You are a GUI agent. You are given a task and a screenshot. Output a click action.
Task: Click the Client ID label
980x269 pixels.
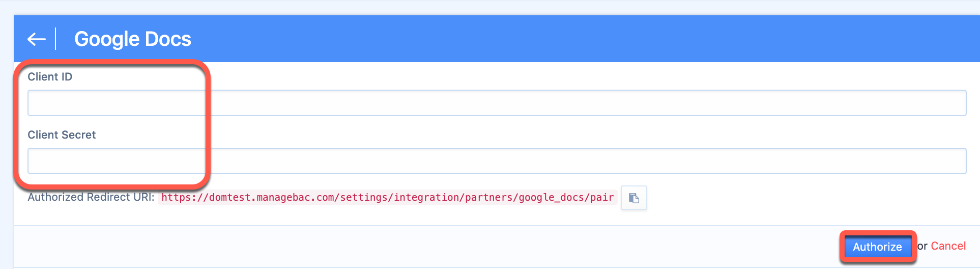pos(50,77)
